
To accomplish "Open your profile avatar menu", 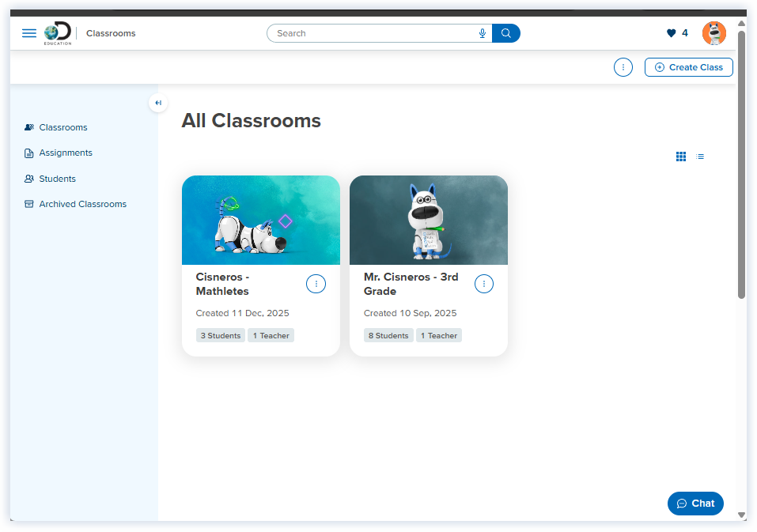I will (713, 33).
